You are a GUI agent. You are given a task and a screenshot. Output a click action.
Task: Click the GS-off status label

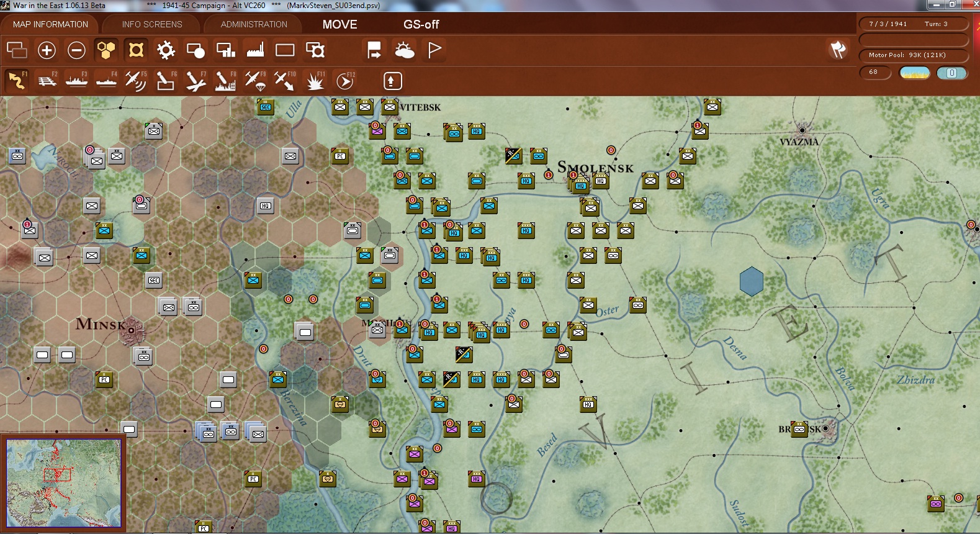(421, 24)
